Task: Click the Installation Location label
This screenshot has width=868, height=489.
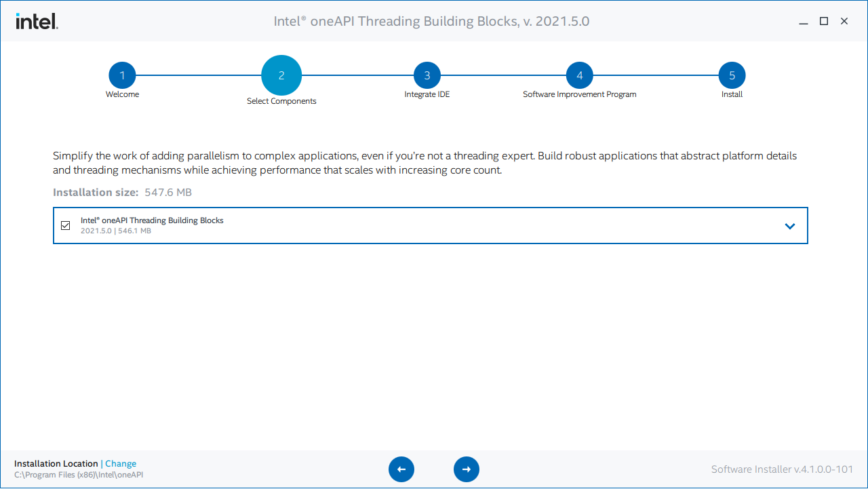Action: point(56,464)
